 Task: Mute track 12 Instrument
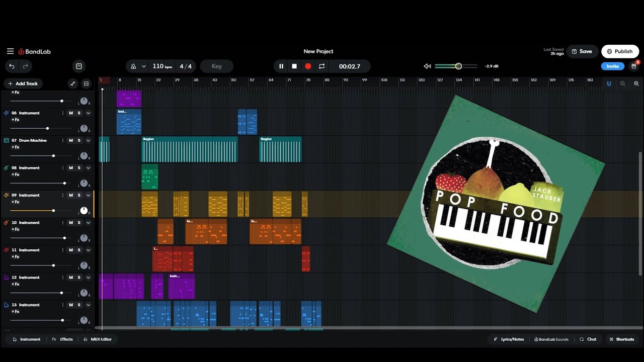[71, 278]
